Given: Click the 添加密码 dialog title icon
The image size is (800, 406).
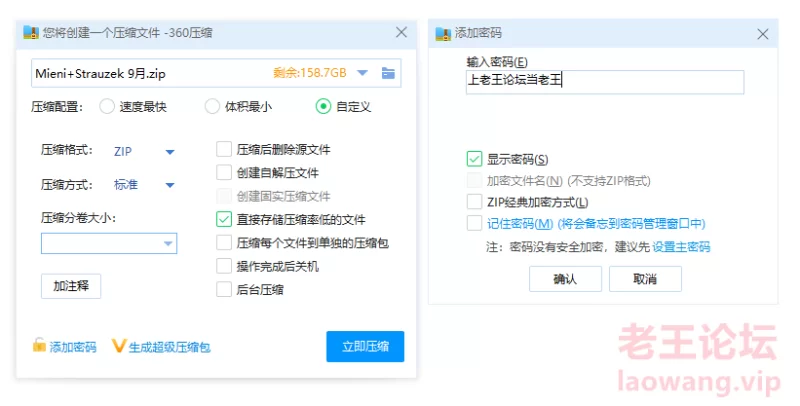Looking at the screenshot, I should pos(443,32).
